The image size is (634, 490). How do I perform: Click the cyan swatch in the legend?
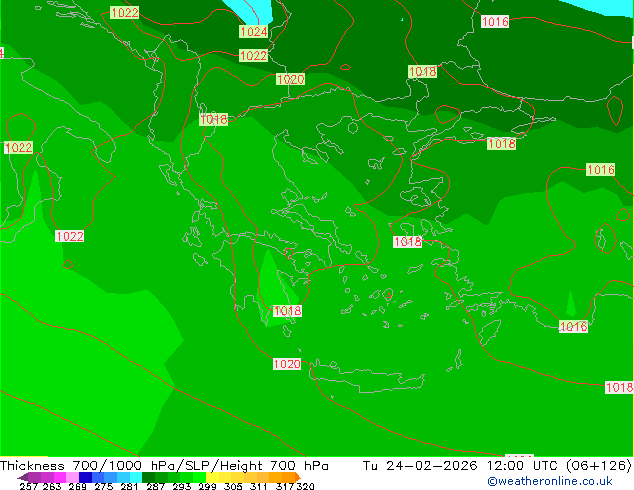(x=136, y=477)
